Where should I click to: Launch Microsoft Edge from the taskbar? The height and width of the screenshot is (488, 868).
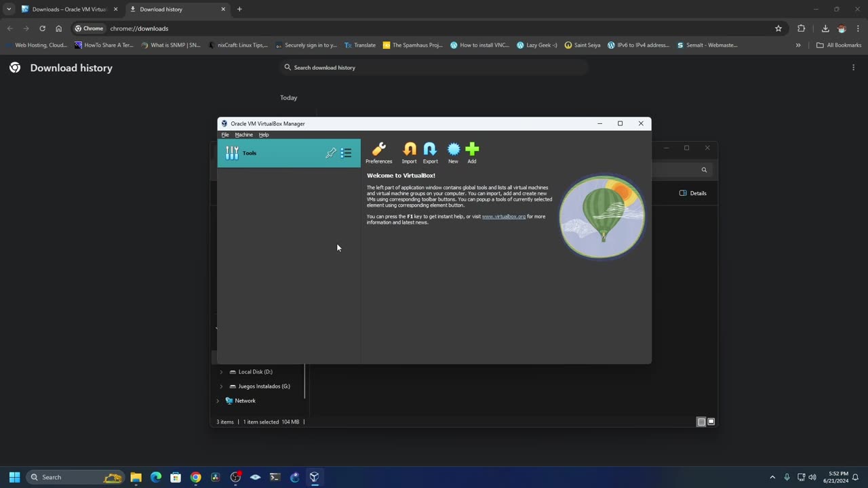(x=156, y=477)
